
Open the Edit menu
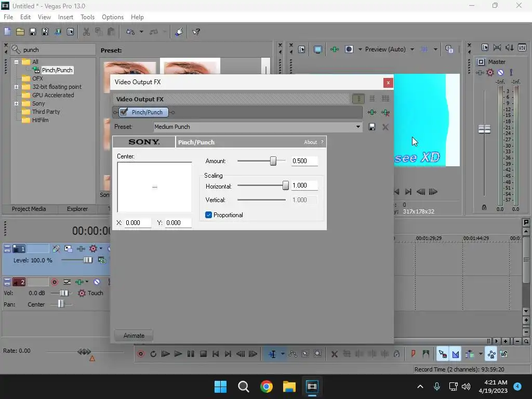coord(25,17)
